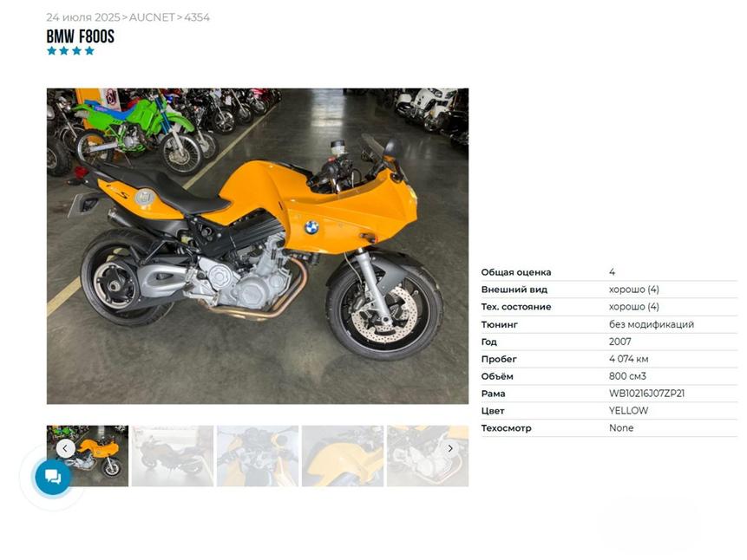Screen dimensions: 747x560
Task: Open the AUCNET breadcrumb link
Action: (152, 17)
